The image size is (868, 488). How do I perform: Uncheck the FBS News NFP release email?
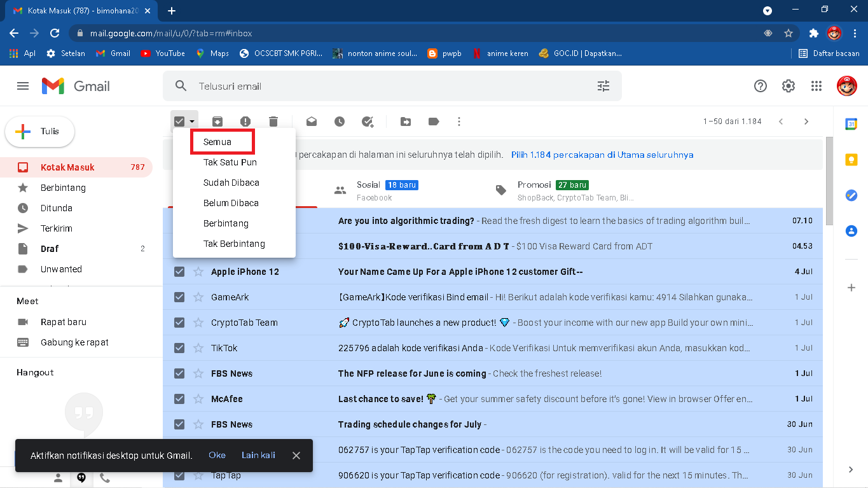[179, 373]
